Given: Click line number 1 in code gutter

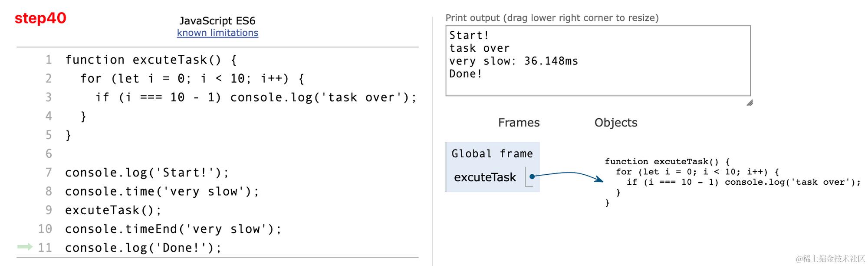Looking at the screenshot, I should pos(49,60).
